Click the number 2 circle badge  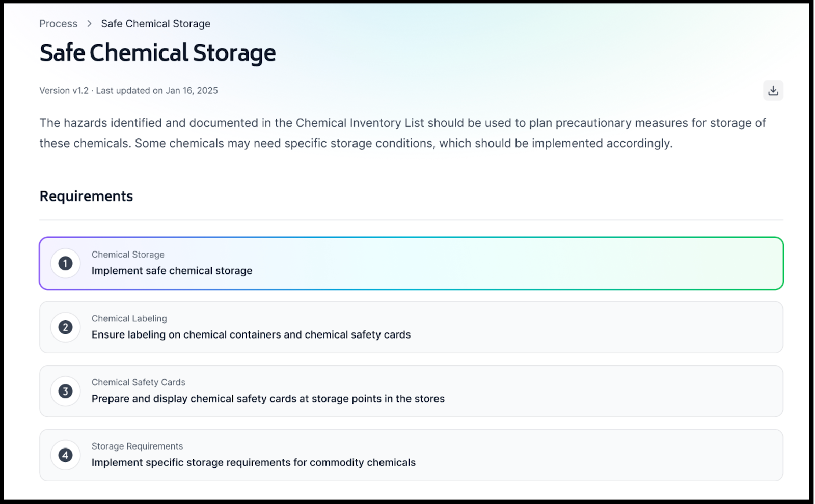65,327
